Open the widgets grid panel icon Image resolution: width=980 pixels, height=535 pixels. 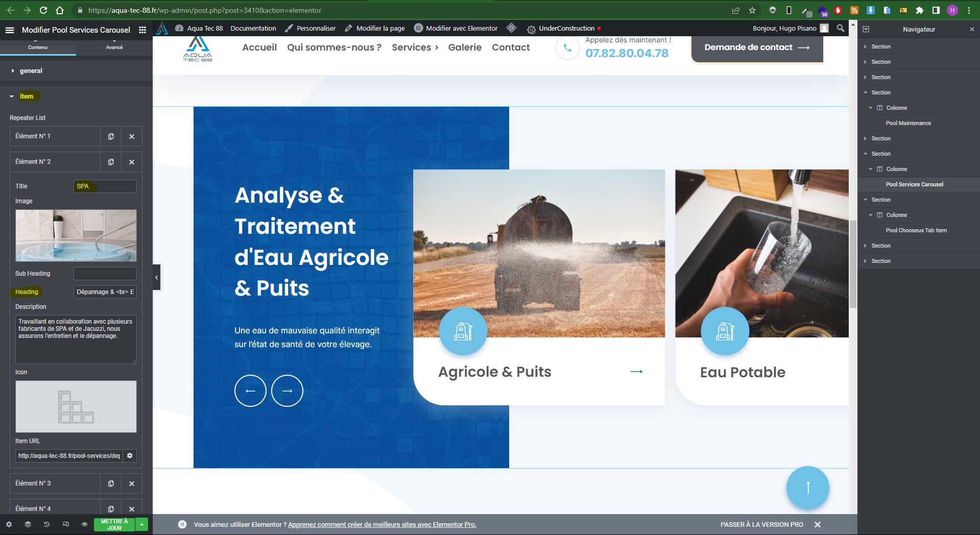point(142,30)
